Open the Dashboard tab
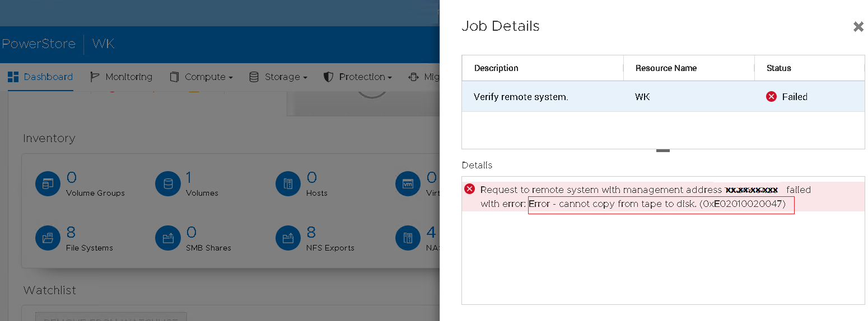 click(x=40, y=77)
